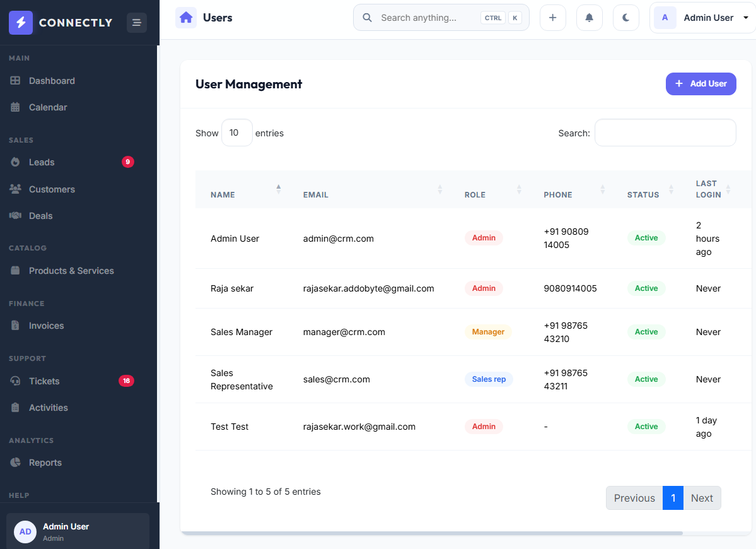This screenshot has width=756, height=549.
Task: Click the Add User button
Action: tap(701, 84)
